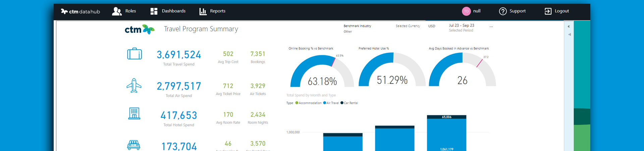This screenshot has width=644, height=151.
Task: Click the Support question mark icon
Action: 503,11
